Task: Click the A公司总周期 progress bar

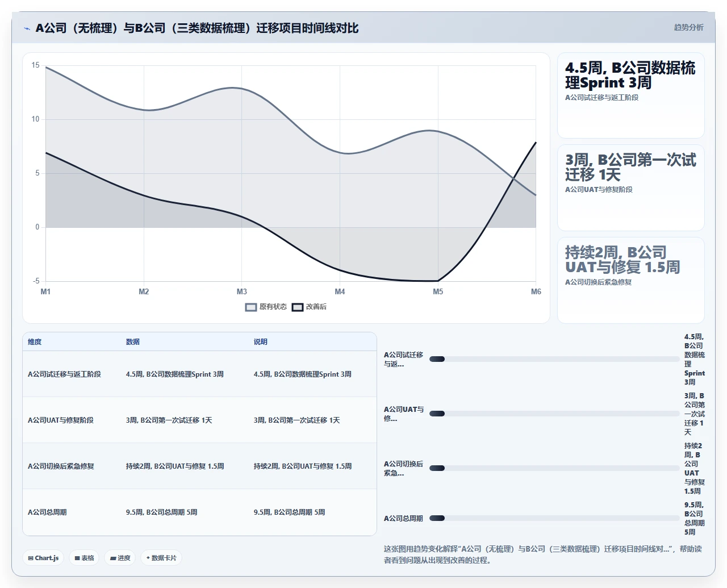Action: click(554, 518)
